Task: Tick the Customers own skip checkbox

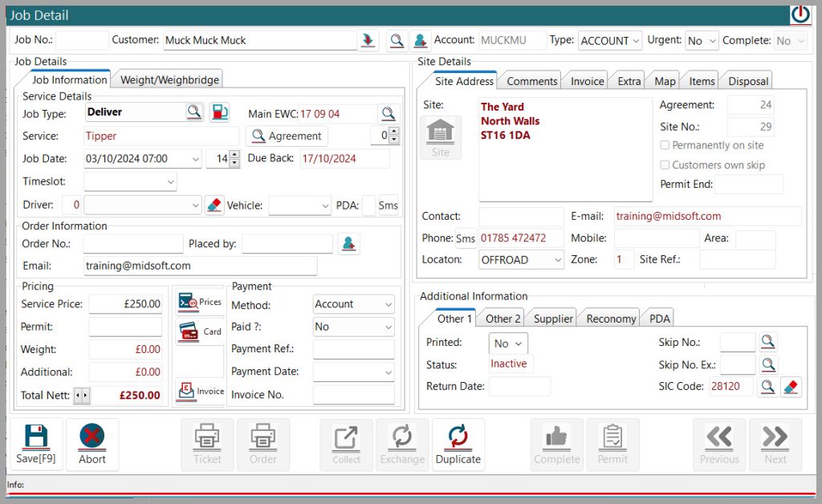Action: point(665,165)
